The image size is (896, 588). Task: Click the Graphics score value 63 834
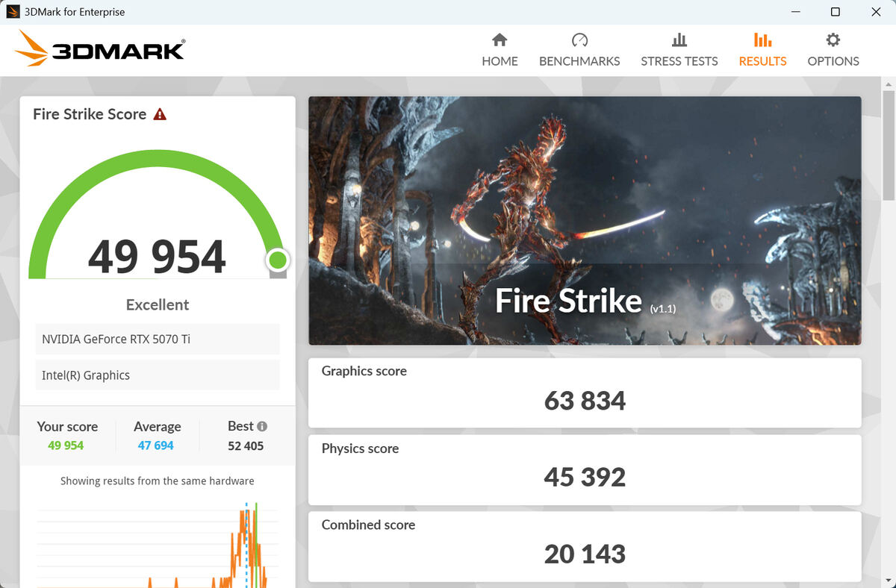[585, 401]
